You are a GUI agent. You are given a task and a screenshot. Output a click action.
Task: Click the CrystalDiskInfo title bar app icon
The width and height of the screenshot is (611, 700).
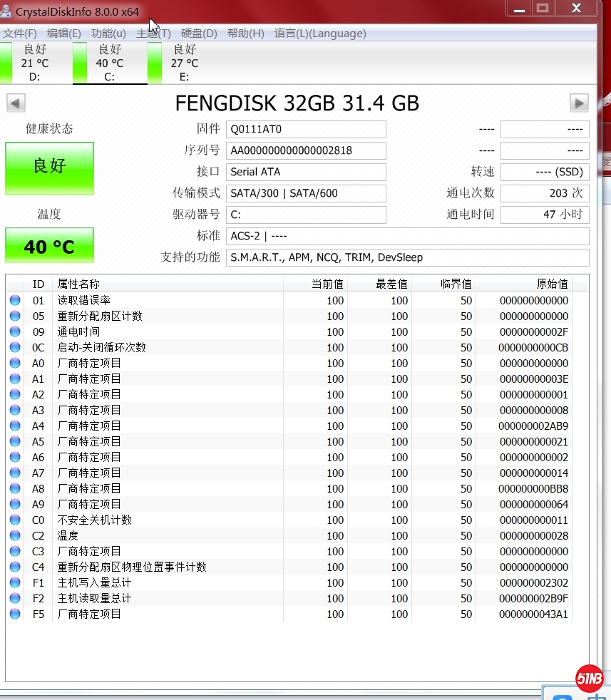[6, 11]
